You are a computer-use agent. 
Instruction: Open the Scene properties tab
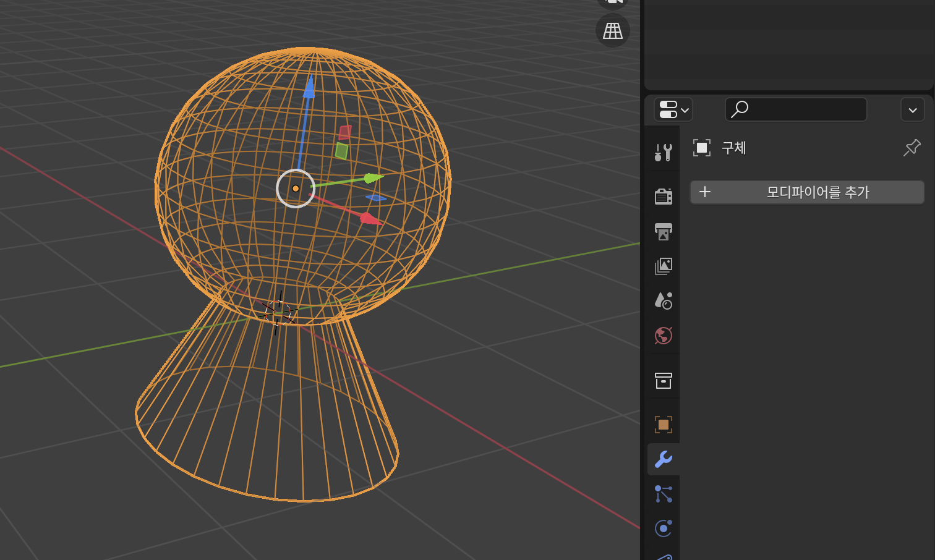point(664,301)
